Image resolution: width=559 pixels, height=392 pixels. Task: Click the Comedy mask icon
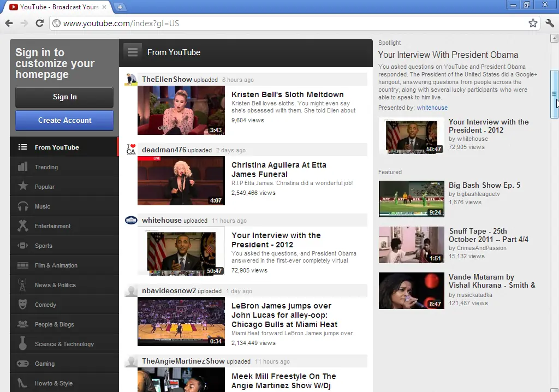22,304
